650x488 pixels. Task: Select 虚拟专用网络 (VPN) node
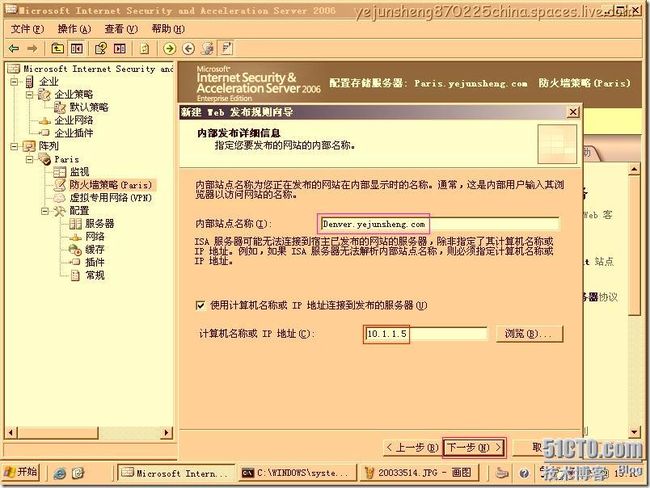[110, 198]
